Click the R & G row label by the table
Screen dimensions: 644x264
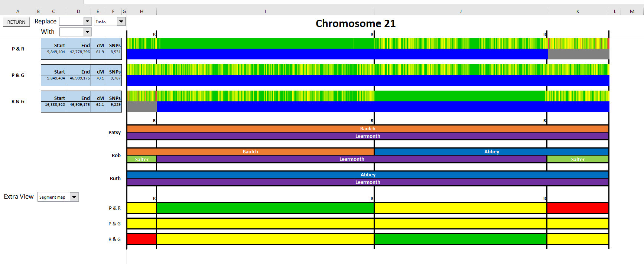18,101
